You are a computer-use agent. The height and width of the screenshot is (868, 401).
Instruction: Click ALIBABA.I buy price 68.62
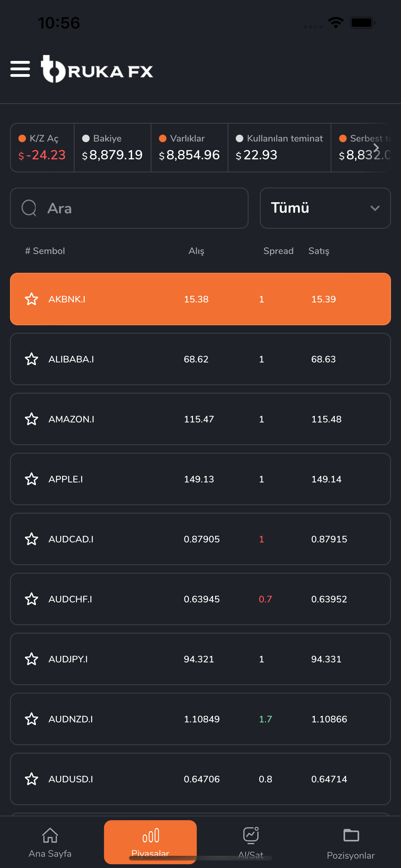pyautogui.click(x=196, y=359)
